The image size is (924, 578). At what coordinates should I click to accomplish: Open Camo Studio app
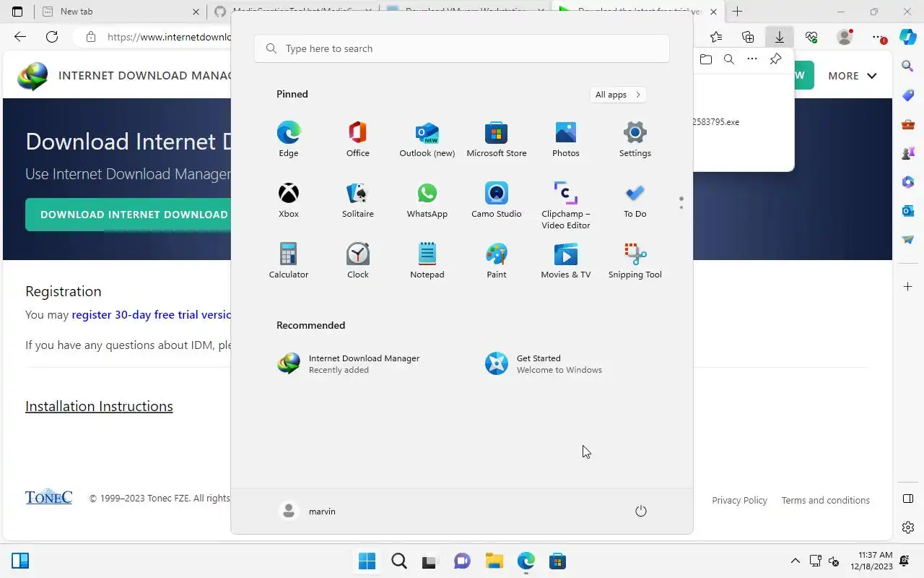pyautogui.click(x=497, y=199)
